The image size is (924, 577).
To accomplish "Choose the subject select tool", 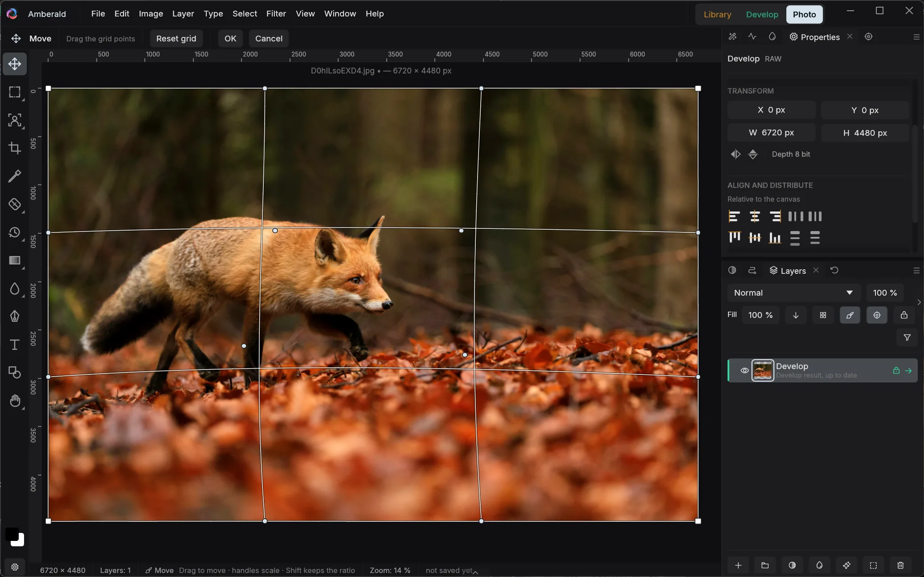I will coord(15,120).
